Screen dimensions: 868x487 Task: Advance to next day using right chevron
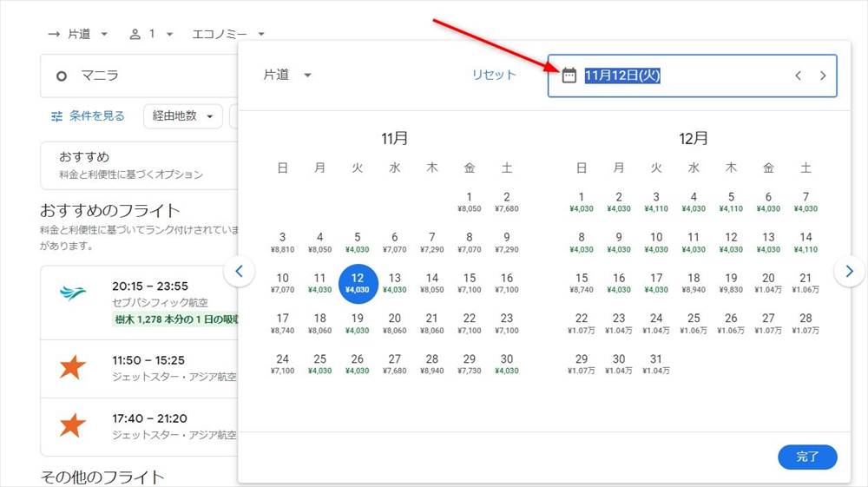823,76
